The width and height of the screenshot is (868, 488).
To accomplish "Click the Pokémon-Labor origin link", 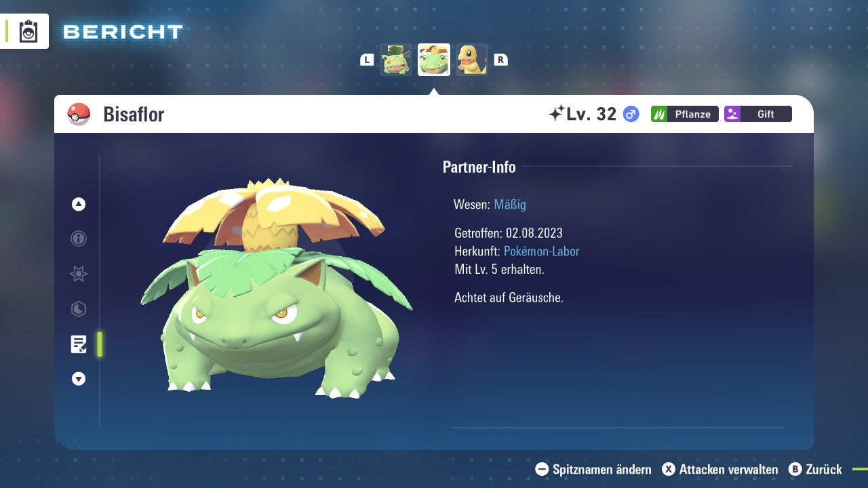I will click(x=541, y=251).
